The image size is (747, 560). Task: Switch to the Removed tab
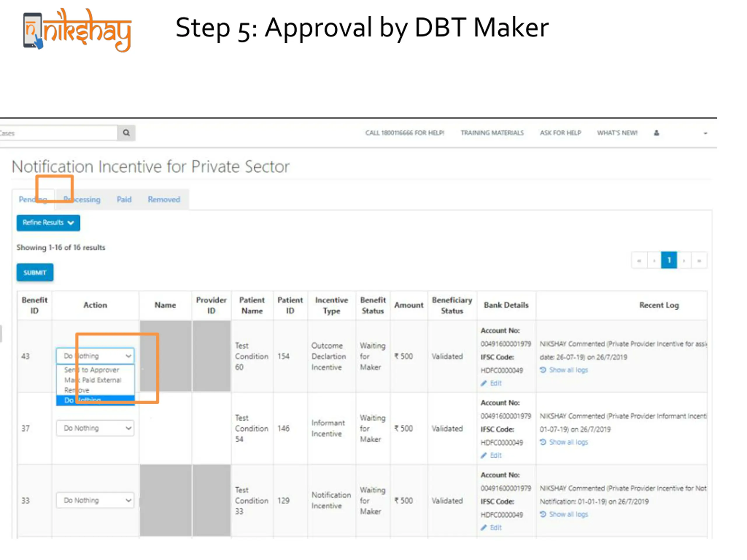(164, 199)
